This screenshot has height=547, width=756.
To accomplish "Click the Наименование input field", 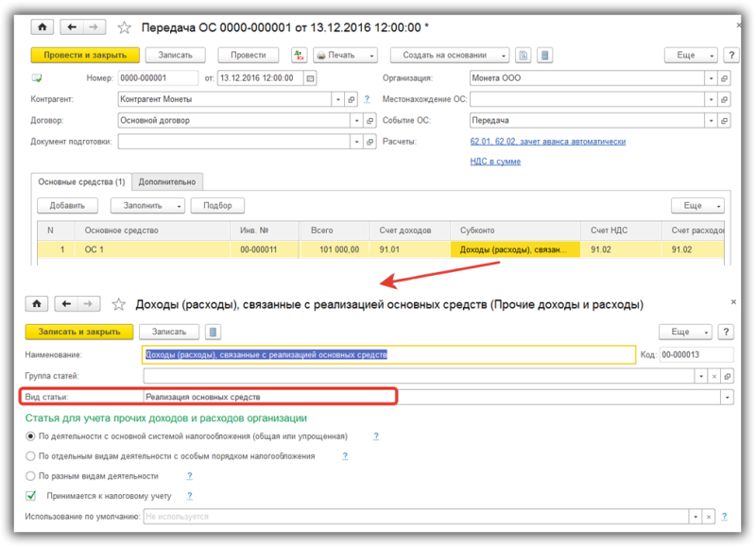I will tap(389, 354).
